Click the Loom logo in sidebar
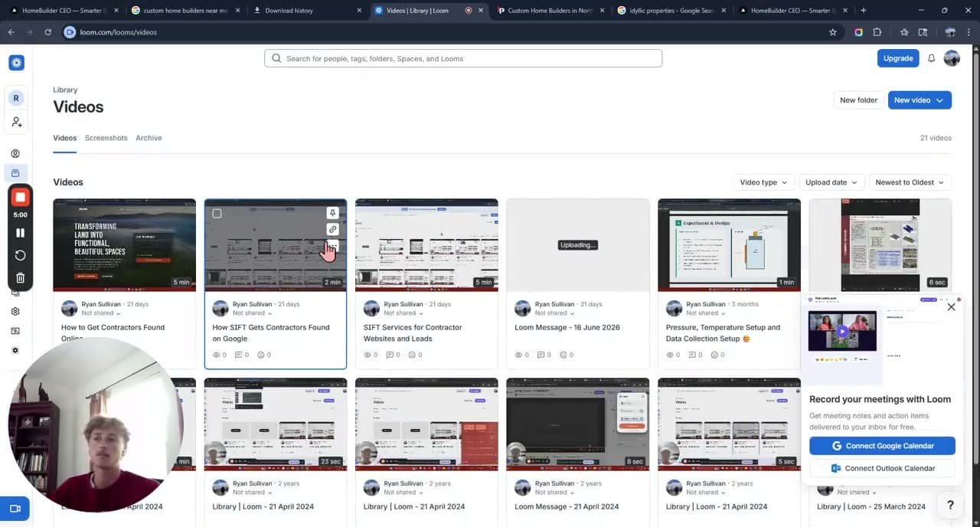This screenshot has width=980, height=527. (16, 63)
